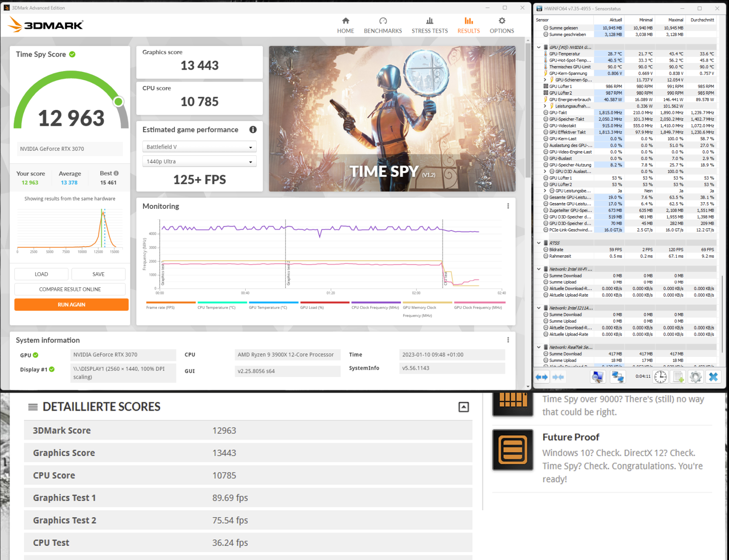Click the hamburger icon beside Detaillierte Scores
Screen dimensions: 729x560
point(33,407)
